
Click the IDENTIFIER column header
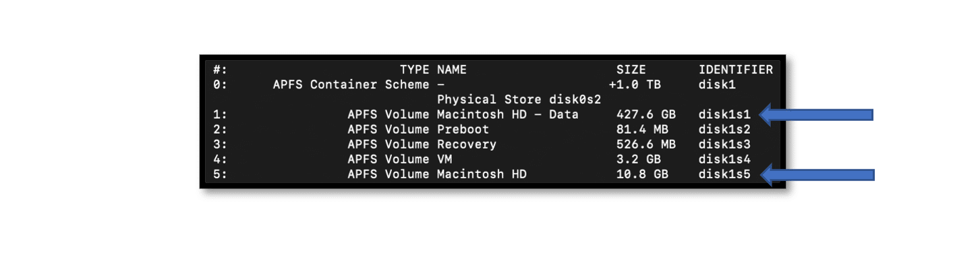tap(736, 70)
